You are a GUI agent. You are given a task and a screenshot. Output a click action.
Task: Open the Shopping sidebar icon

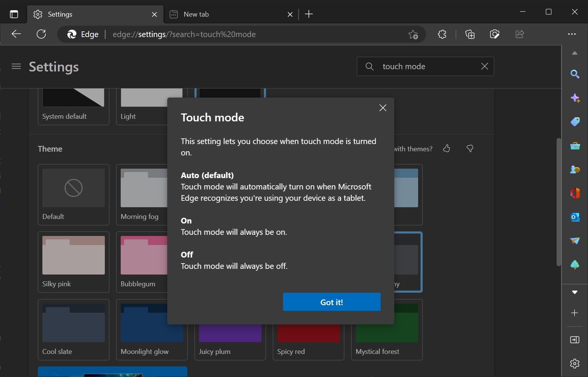(x=575, y=122)
